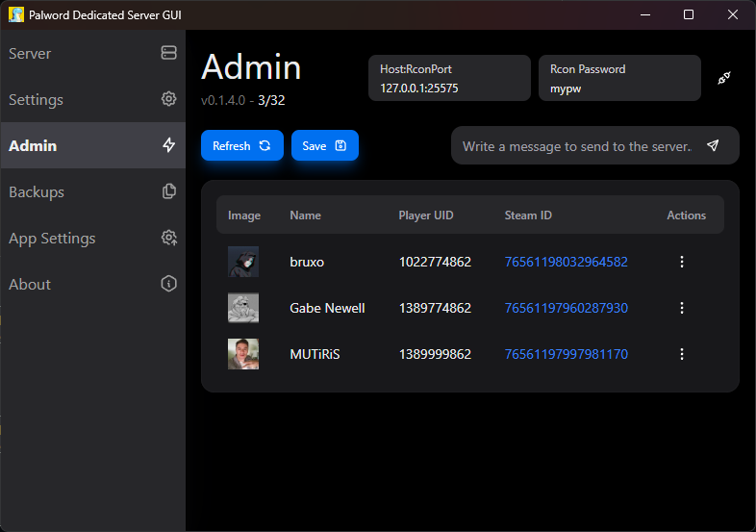This screenshot has height=532, width=756.
Task: Click bruxo's avatar image
Action: [243, 262]
